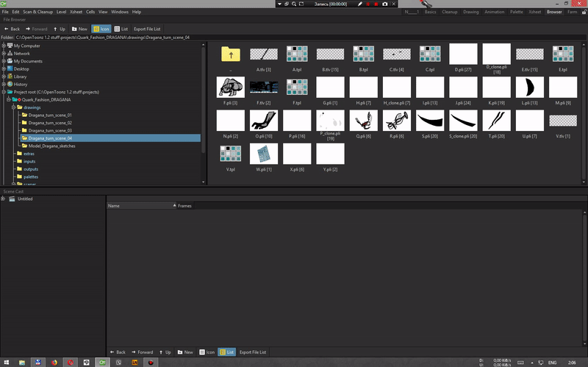Open the F.pli [3] level thumbnail
The image size is (588, 367).
pos(231,87)
